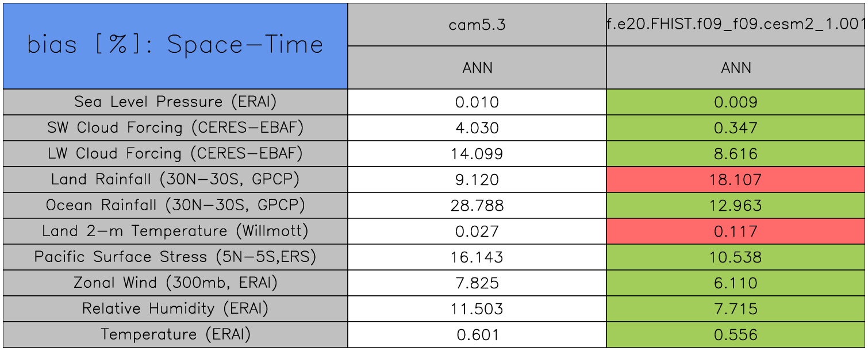Viewport: 868px width, 351px height.
Task: Select the green cell with value 12.963
Action: click(x=736, y=206)
